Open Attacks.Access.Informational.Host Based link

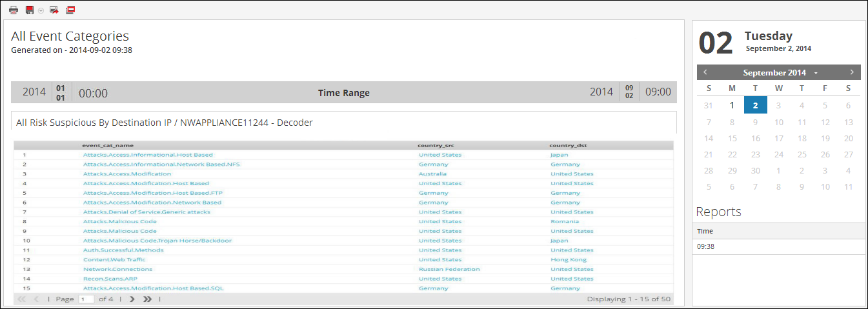point(148,155)
